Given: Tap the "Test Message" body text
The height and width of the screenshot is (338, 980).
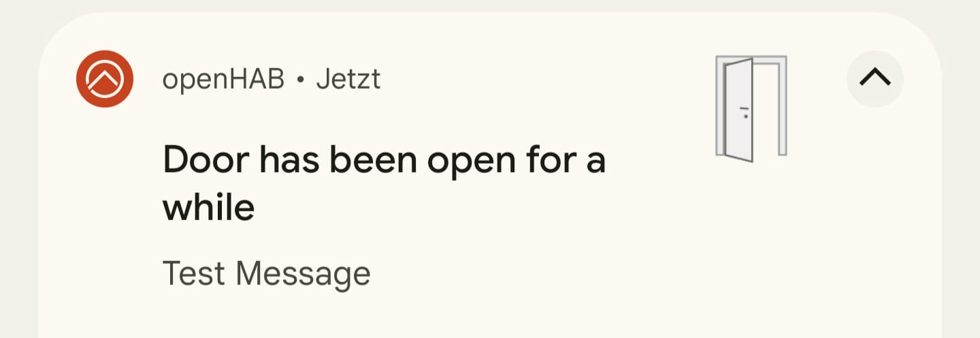Looking at the screenshot, I should click(266, 274).
